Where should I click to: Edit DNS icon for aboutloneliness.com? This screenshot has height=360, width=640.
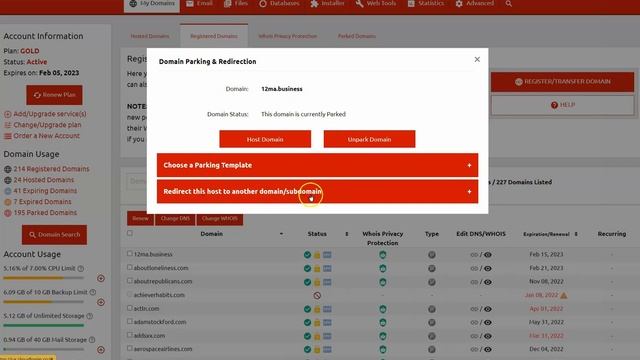[x=474, y=269]
